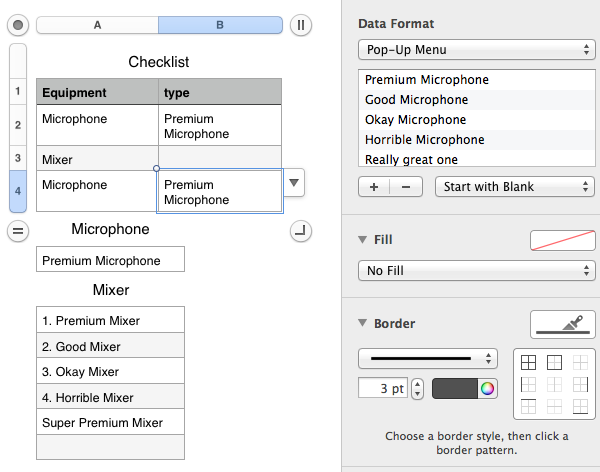Screen dimensions: 600x472
Task: Open the Start with Blank dropdown
Action: tap(515, 186)
